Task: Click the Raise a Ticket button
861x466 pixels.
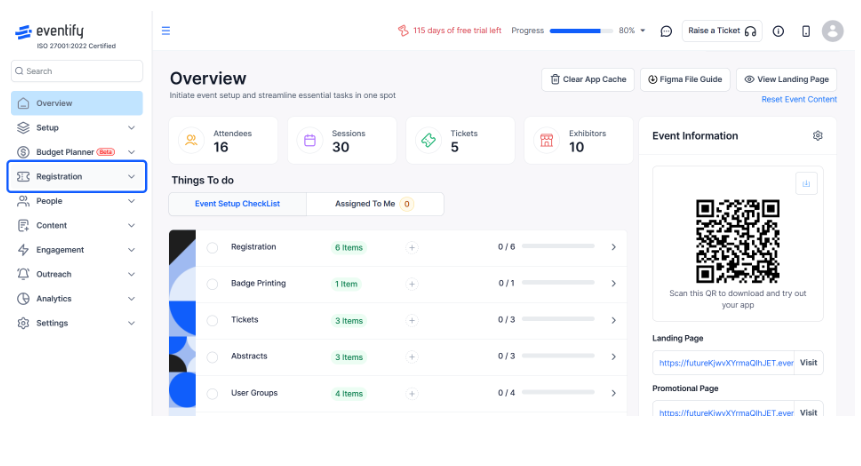Action: click(722, 31)
